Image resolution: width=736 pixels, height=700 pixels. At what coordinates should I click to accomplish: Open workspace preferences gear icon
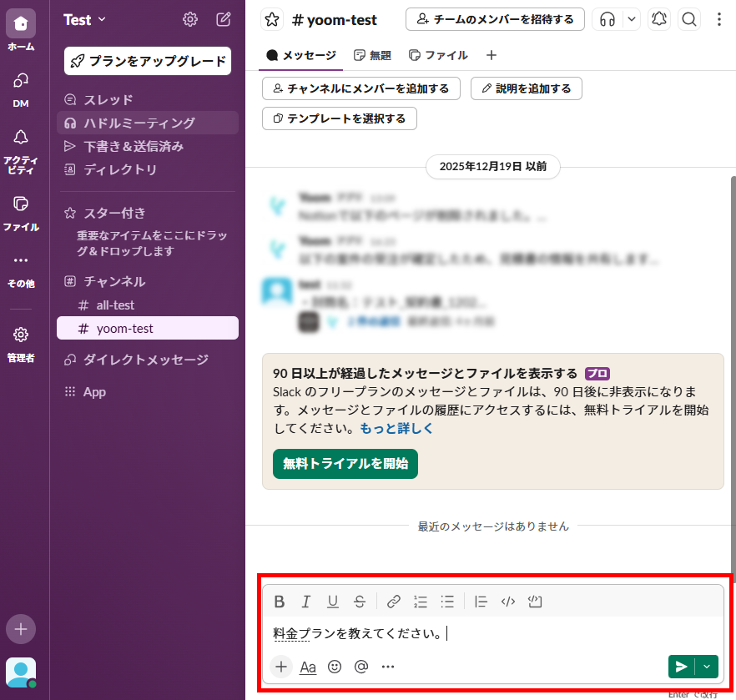tap(190, 19)
